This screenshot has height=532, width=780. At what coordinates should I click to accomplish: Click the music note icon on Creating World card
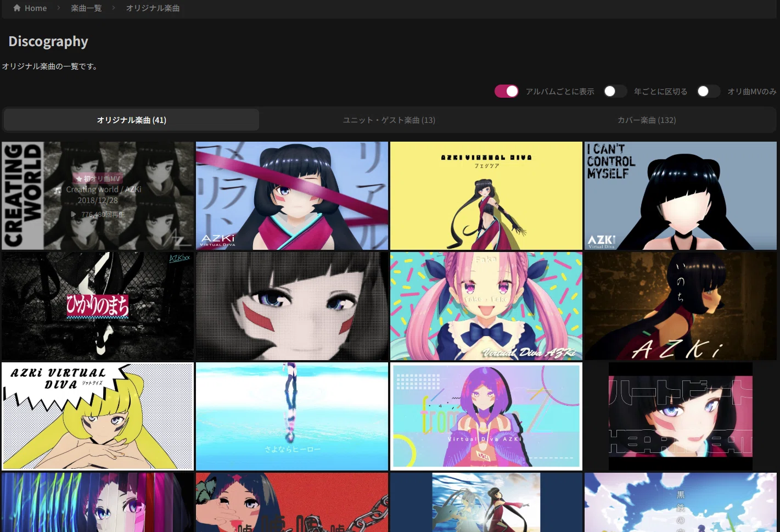(x=58, y=190)
